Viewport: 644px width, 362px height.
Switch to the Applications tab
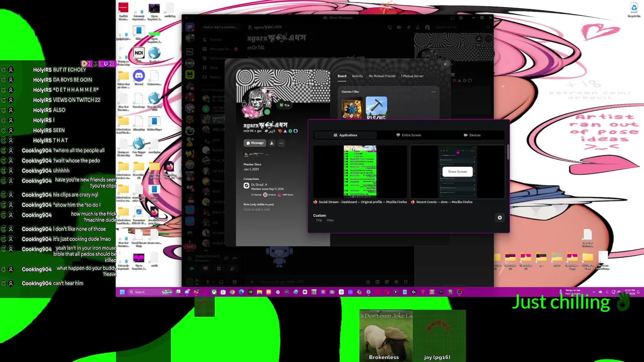[x=345, y=135]
